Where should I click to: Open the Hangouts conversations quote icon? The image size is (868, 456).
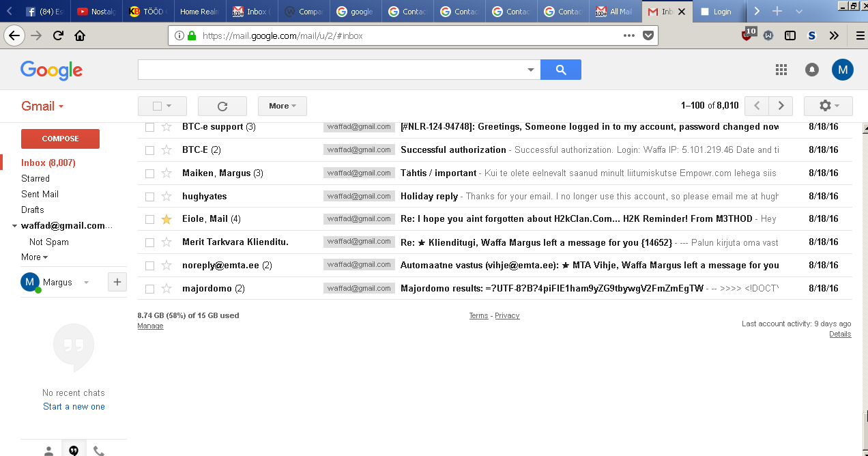coord(74,450)
